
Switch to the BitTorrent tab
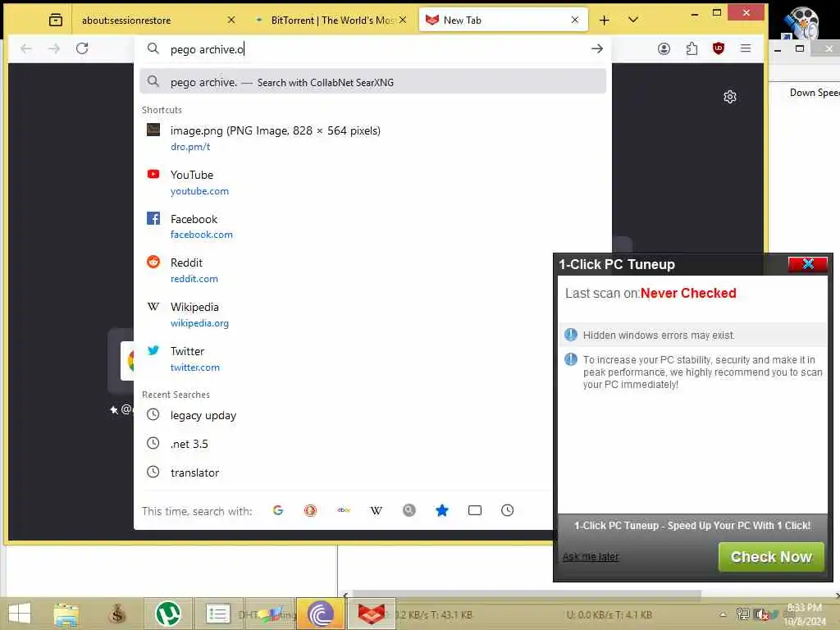point(332,21)
